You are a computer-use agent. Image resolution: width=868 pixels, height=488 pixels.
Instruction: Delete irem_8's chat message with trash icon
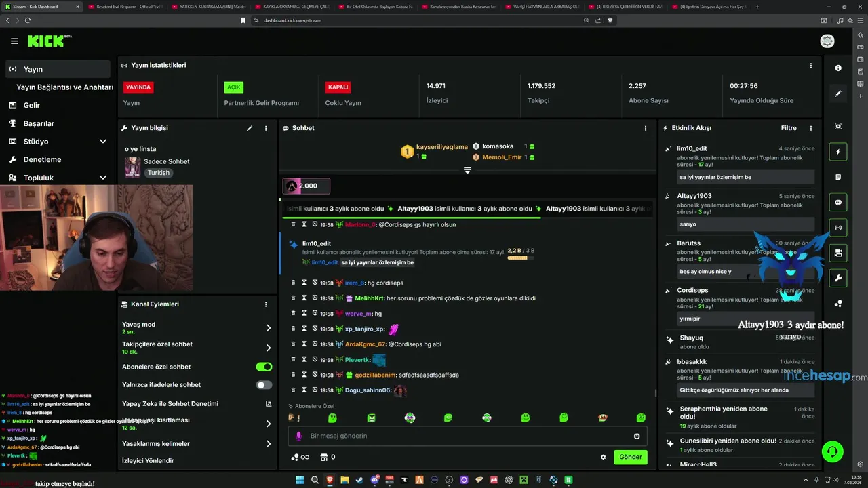294,283
